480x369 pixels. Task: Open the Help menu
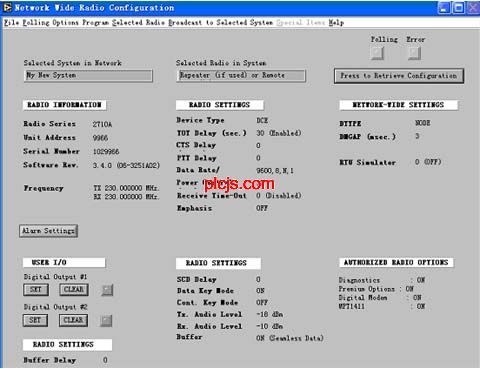tap(336, 23)
